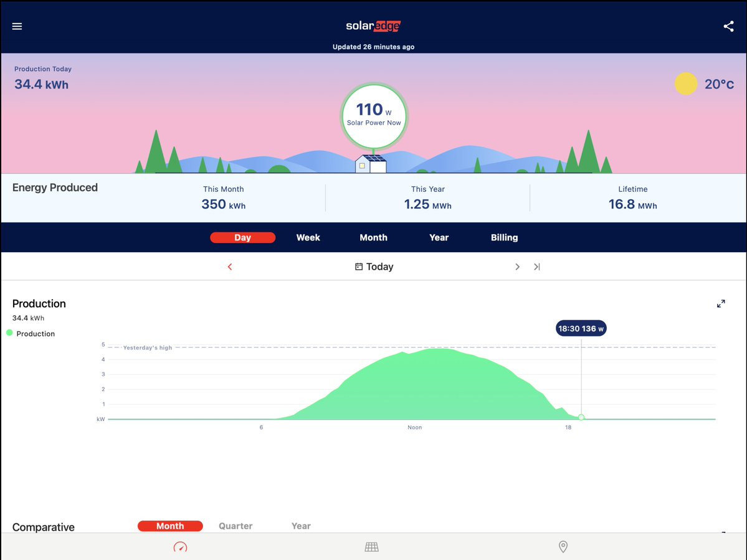This screenshot has width=747, height=560.
Task: Open the hamburger menu
Action: (17, 26)
